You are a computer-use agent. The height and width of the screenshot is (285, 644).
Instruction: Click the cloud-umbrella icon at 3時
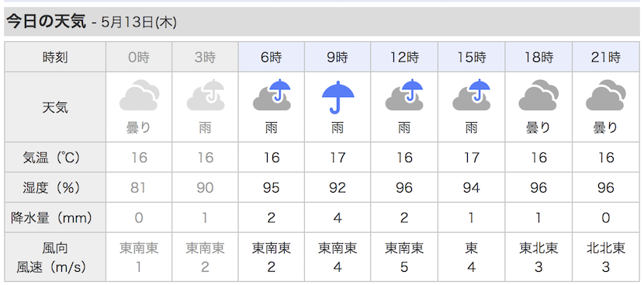tap(206, 96)
